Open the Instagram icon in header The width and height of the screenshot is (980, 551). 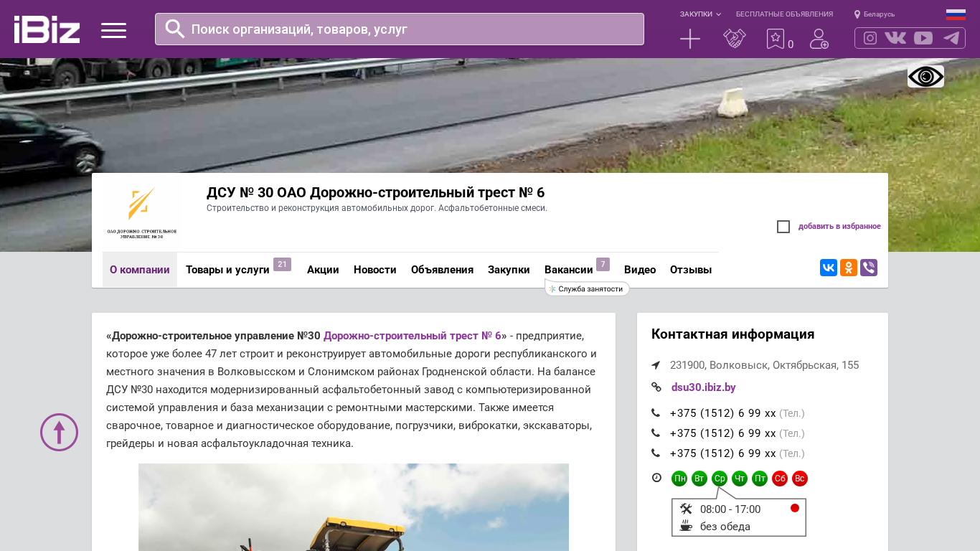click(870, 38)
